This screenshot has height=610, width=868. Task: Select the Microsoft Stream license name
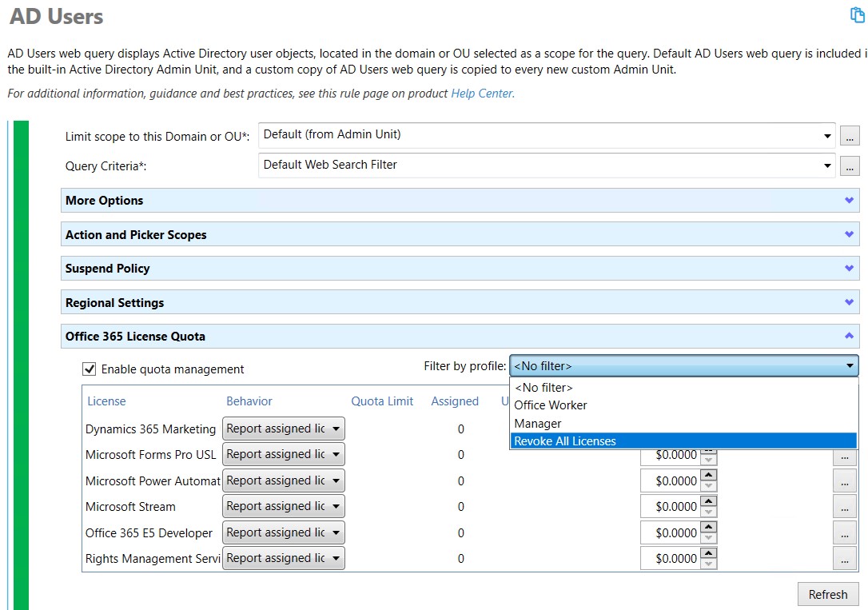(x=130, y=507)
